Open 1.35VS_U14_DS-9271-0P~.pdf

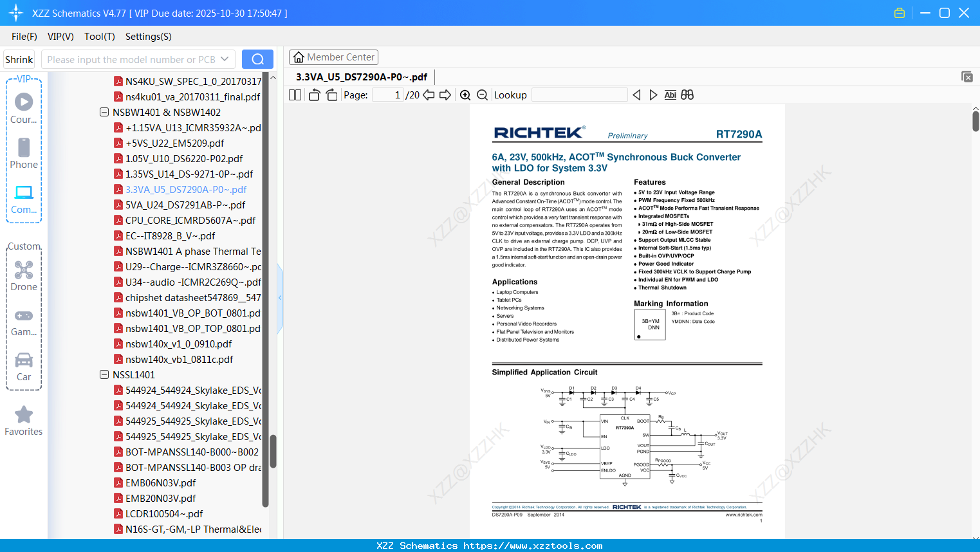(x=183, y=174)
